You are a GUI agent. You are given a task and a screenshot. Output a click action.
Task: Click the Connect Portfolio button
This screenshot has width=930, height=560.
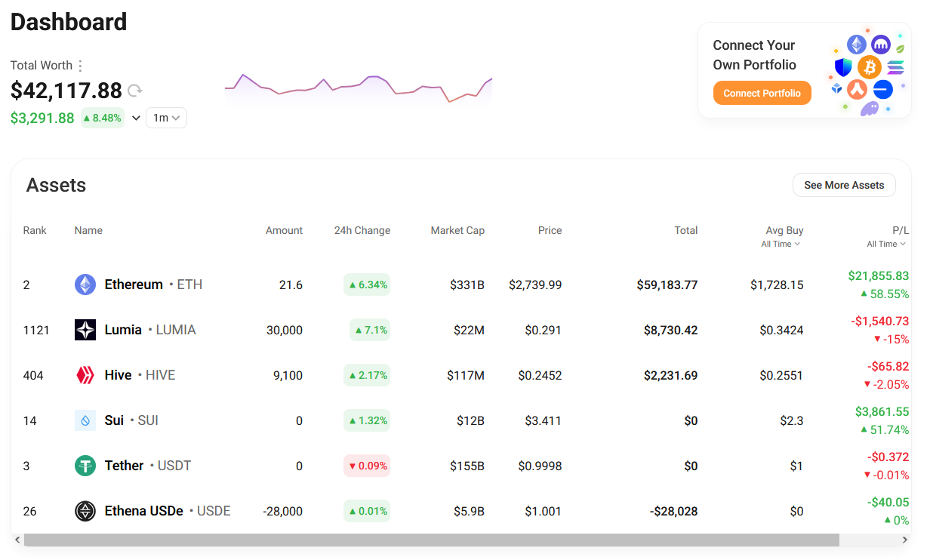pos(762,93)
